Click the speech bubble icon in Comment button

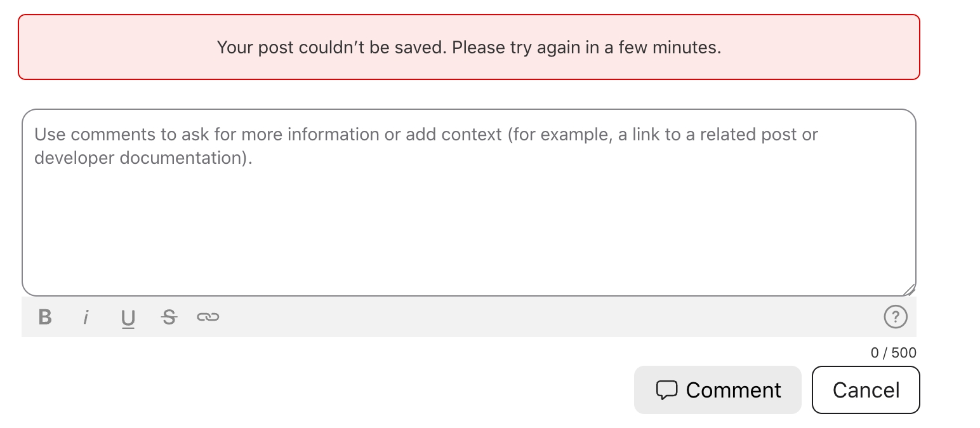point(666,390)
